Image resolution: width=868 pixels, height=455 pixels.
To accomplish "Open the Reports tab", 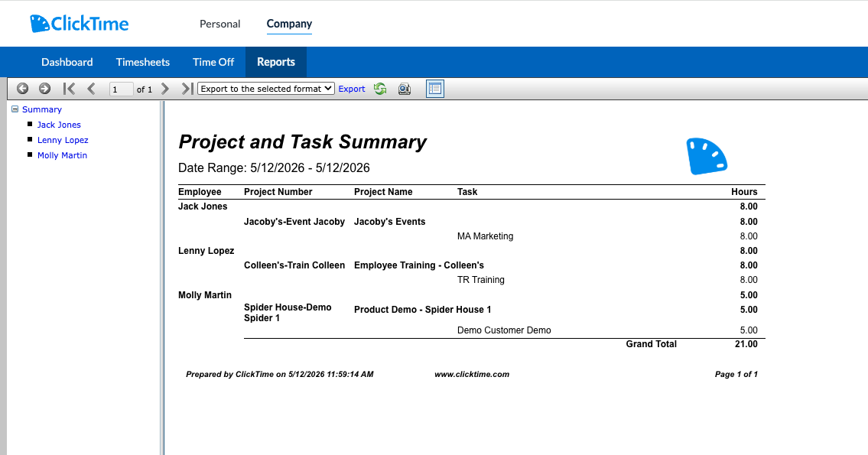I will (x=275, y=62).
